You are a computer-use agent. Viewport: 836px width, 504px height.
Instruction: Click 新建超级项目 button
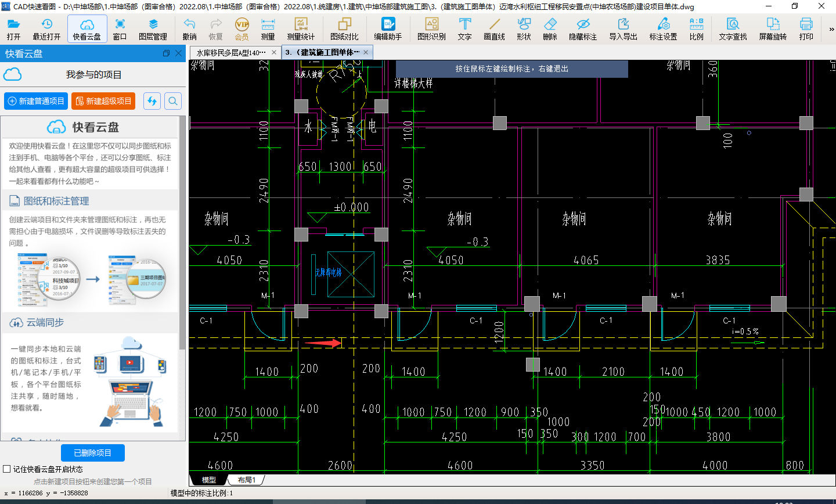click(x=103, y=101)
